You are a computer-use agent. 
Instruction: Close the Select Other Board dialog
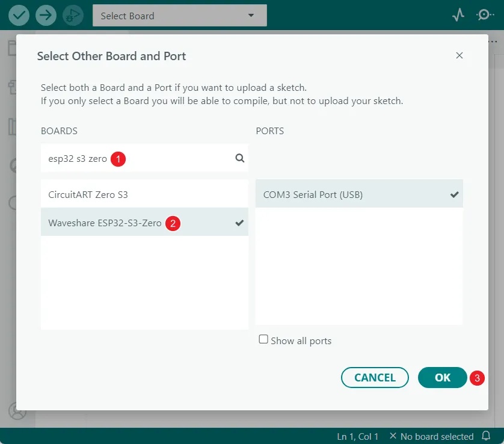pos(459,55)
